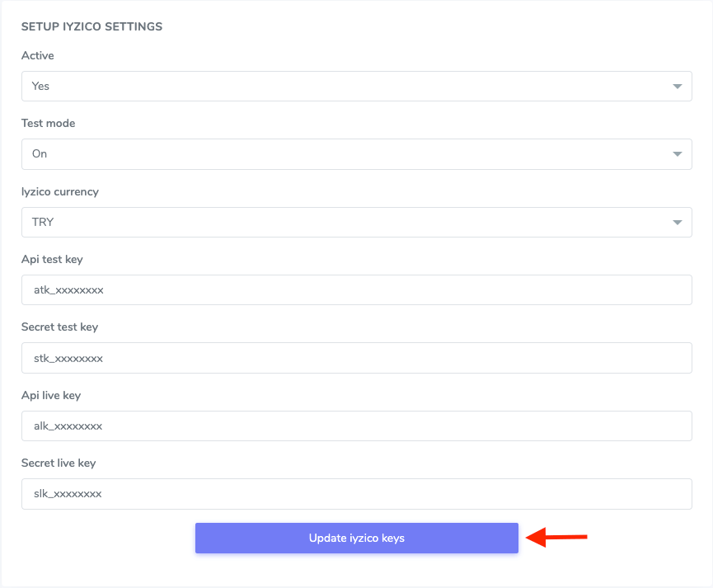Click the Iyzico currency chevron icon
713x588 pixels.
pos(677,222)
